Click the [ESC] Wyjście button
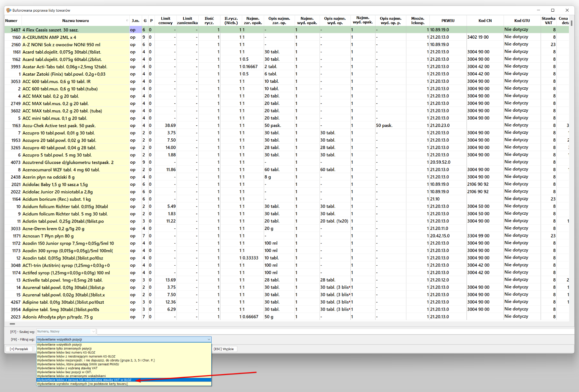The width and height of the screenshot is (579, 392). [x=224, y=349]
